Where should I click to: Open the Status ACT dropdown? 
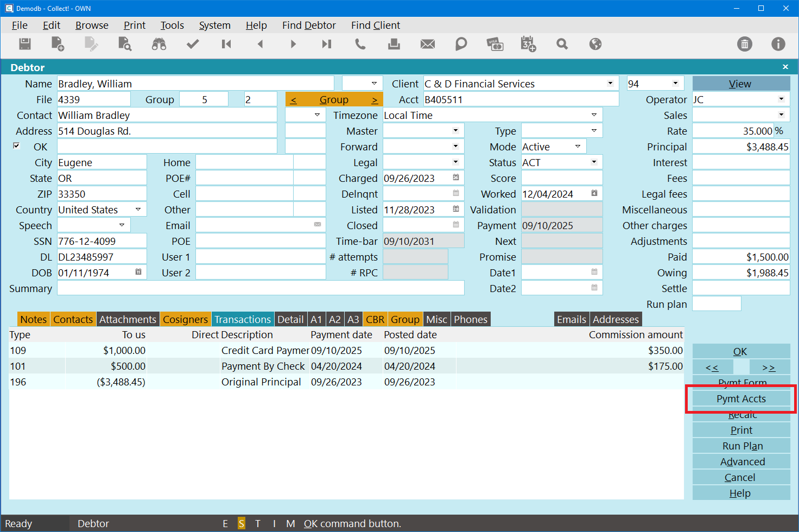click(594, 162)
